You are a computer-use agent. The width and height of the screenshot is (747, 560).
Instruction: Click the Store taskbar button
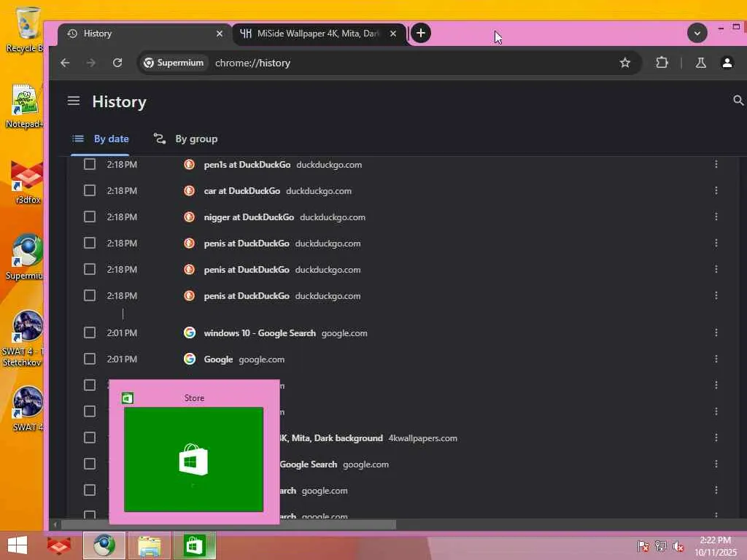tap(194, 545)
